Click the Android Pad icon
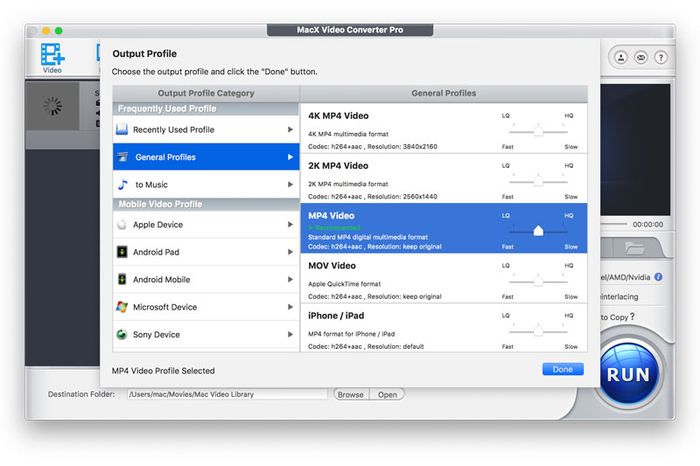 click(x=122, y=252)
